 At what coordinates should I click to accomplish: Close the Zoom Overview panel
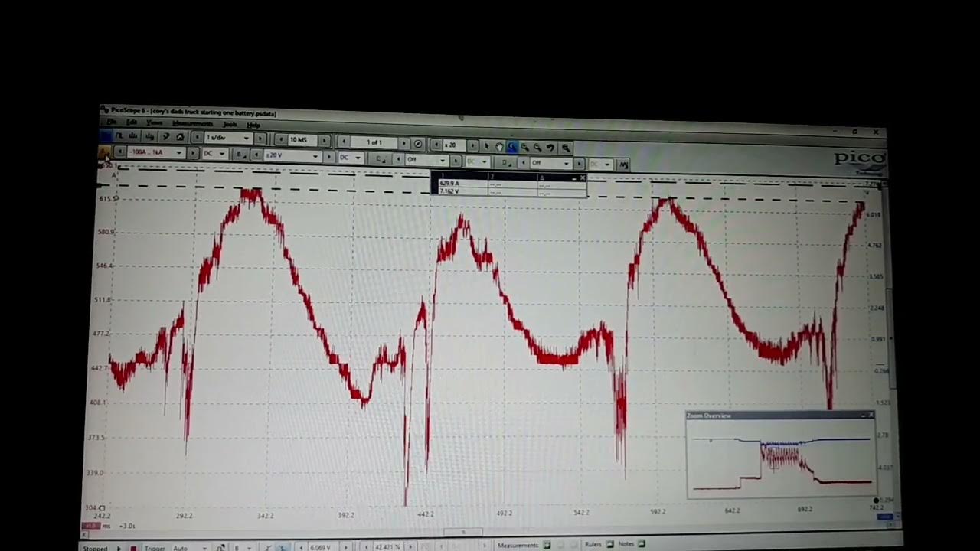(871, 416)
